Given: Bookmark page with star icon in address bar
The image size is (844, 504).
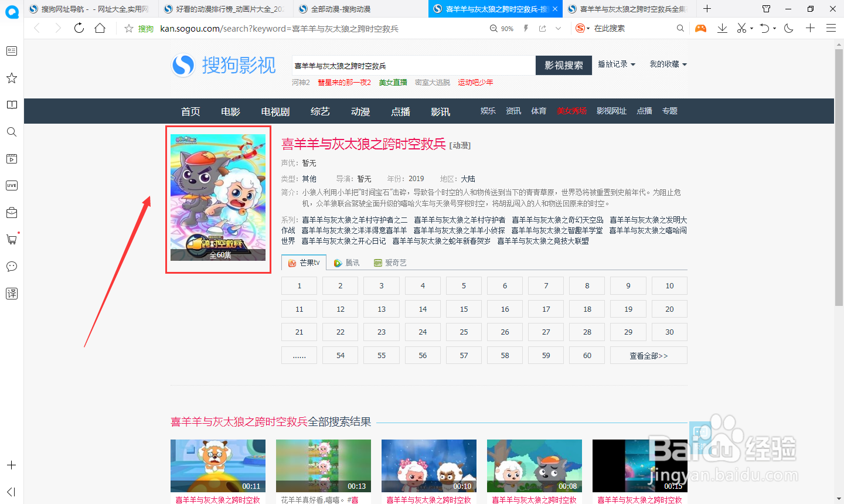Looking at the screenshot, I should pos(129,28).
